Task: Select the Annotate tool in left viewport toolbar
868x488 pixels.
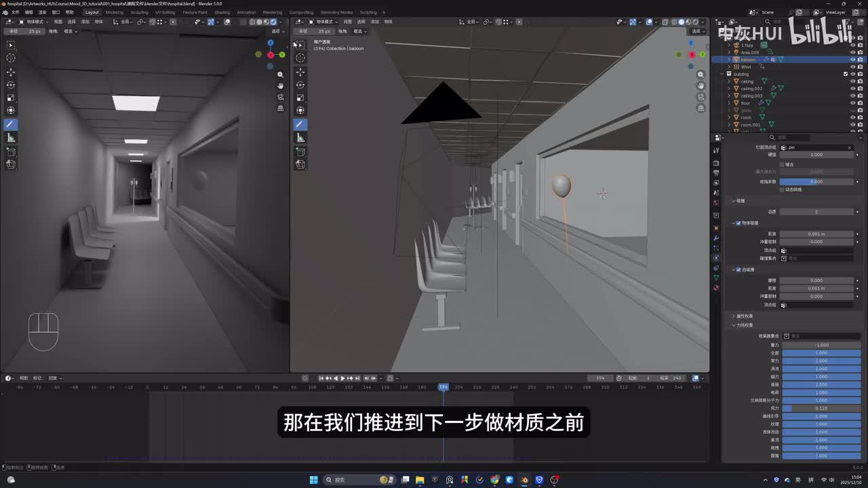Action: pos(11,124)
